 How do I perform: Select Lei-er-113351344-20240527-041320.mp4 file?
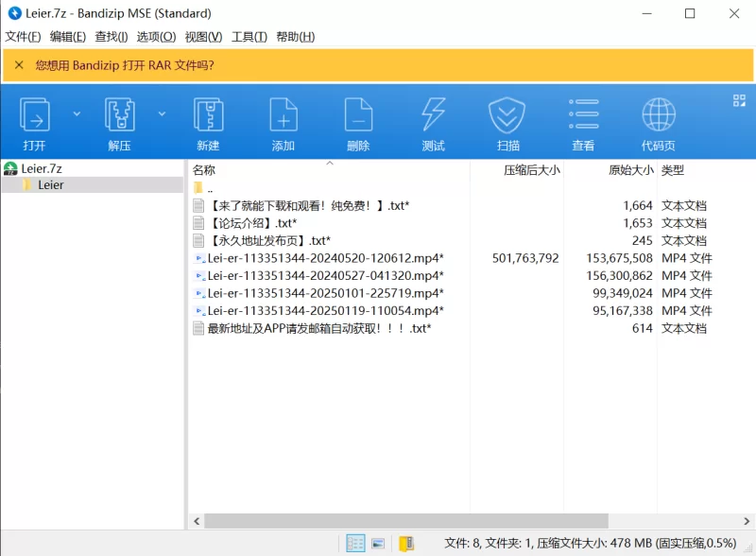click(x=325, y=275)
